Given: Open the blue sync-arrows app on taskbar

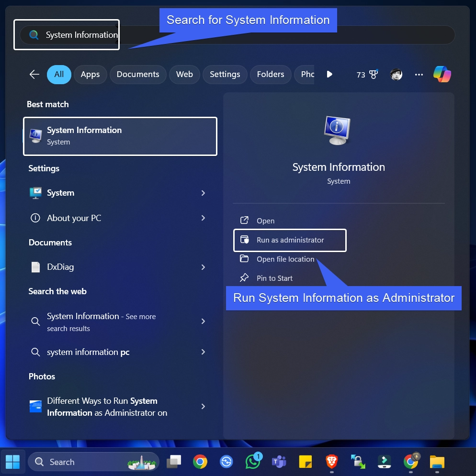Looking at the screenshot, I should click(227, 462).
